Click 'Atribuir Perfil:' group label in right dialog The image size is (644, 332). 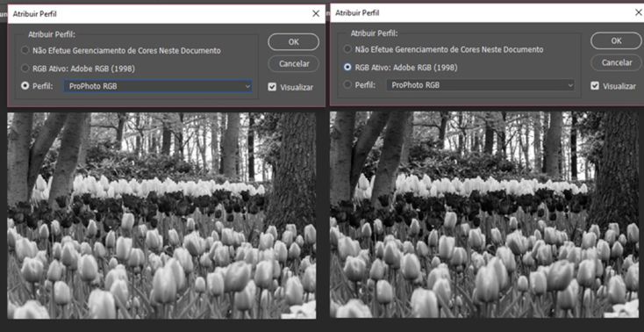(x=374, y=33)
